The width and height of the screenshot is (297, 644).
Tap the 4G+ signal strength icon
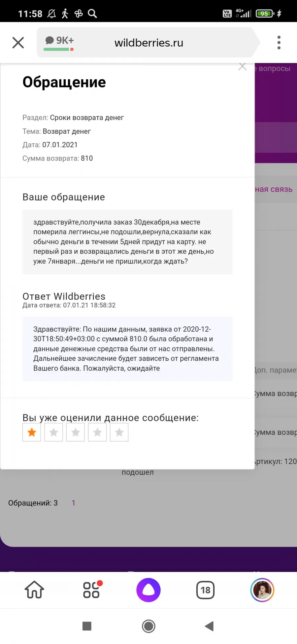click(x=243, y=13)
